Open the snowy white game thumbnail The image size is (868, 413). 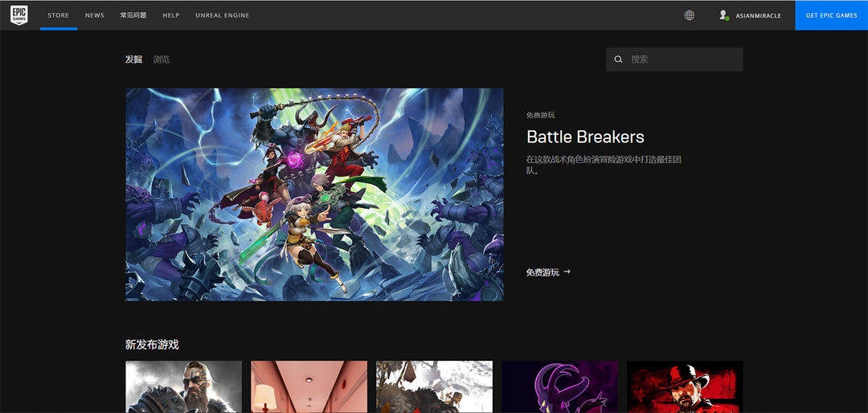coord(435,387)
